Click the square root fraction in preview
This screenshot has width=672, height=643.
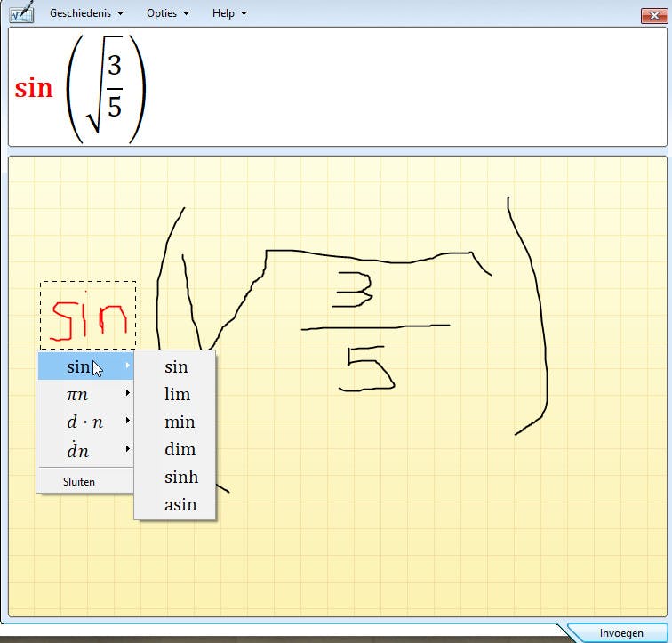pyautogui.click(x=106, y=85)
